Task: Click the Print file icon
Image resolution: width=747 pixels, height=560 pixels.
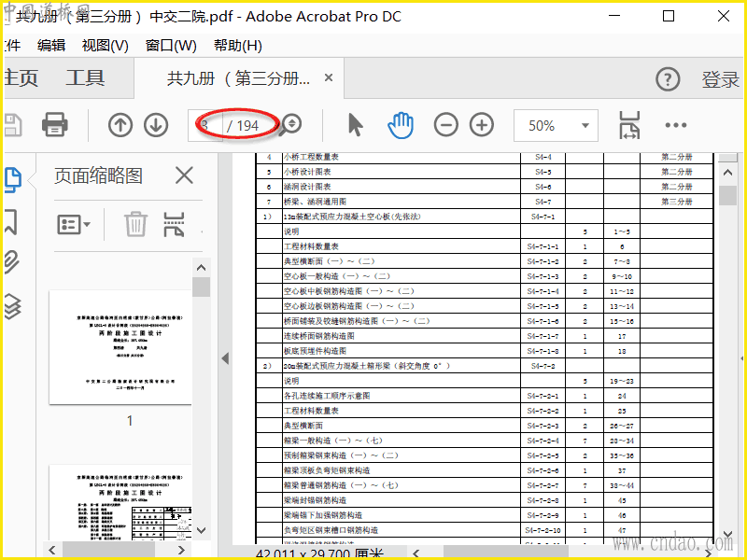Action: click(55, 125)
